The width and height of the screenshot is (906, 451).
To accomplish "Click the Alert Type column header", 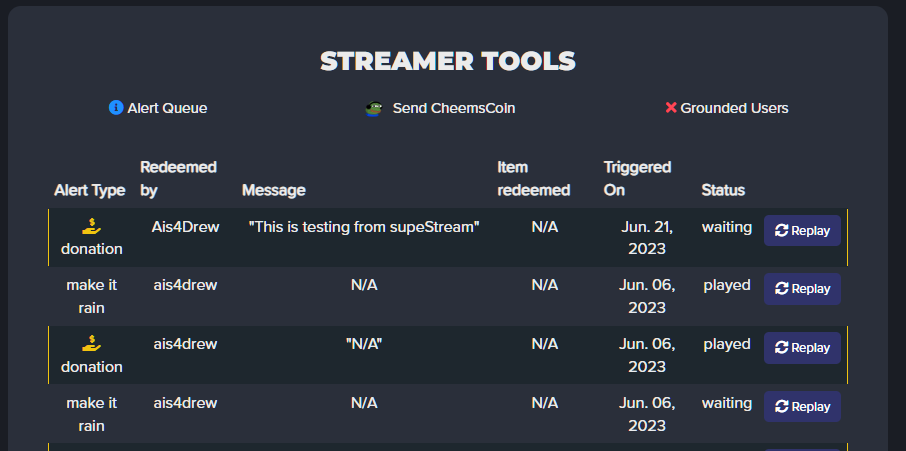I will point(90,190).
